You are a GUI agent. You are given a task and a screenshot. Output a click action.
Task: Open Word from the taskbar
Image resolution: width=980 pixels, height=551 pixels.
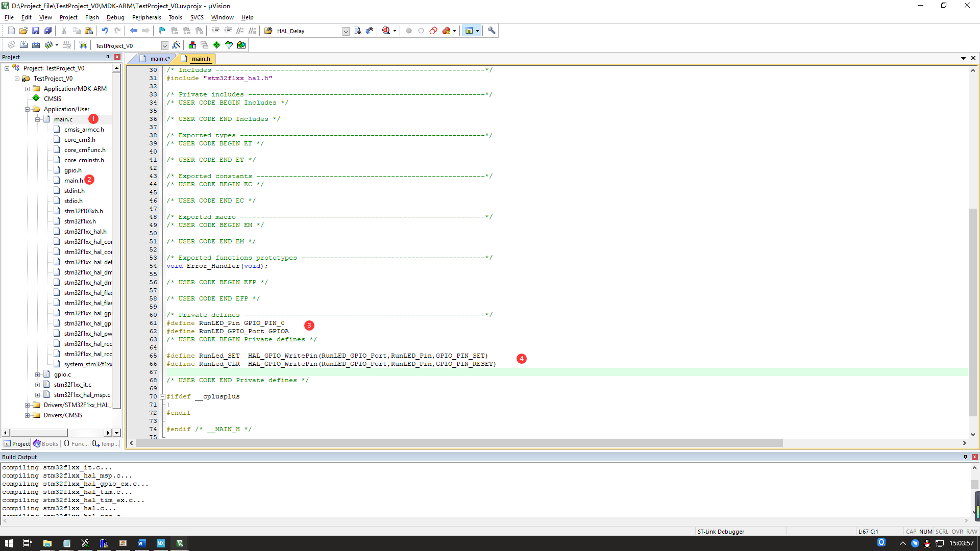tap(141, 543)
